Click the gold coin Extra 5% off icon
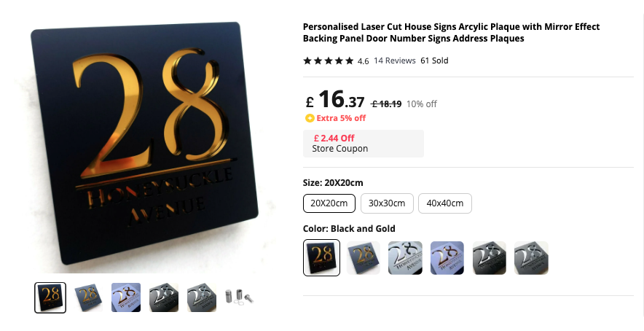The image size is (644, 331). (x=310, y=118)
